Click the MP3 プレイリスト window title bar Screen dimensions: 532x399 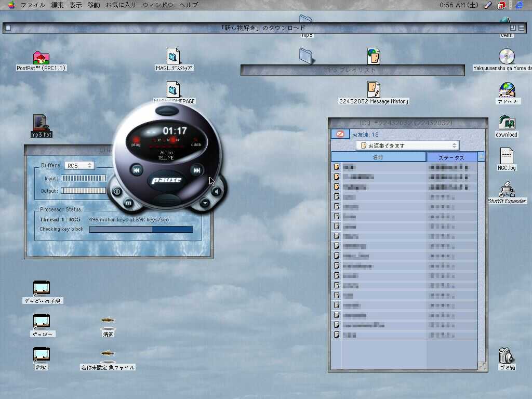coord(353,70)
